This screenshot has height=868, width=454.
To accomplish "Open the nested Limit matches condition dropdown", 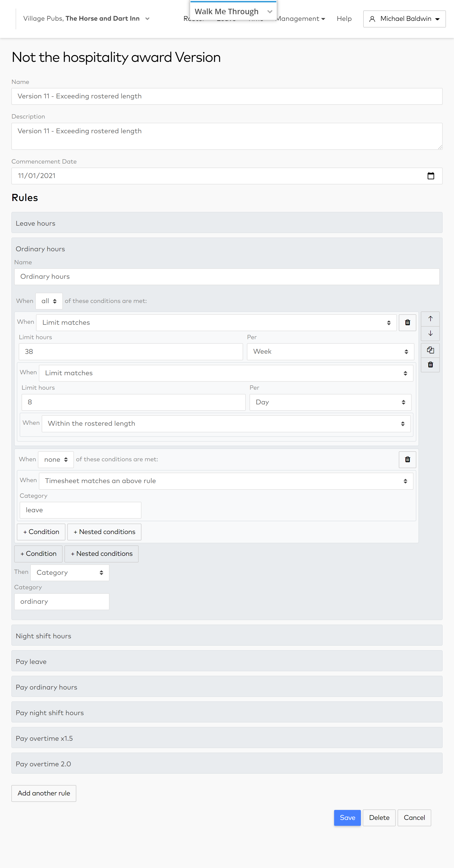I will (226, 373).
